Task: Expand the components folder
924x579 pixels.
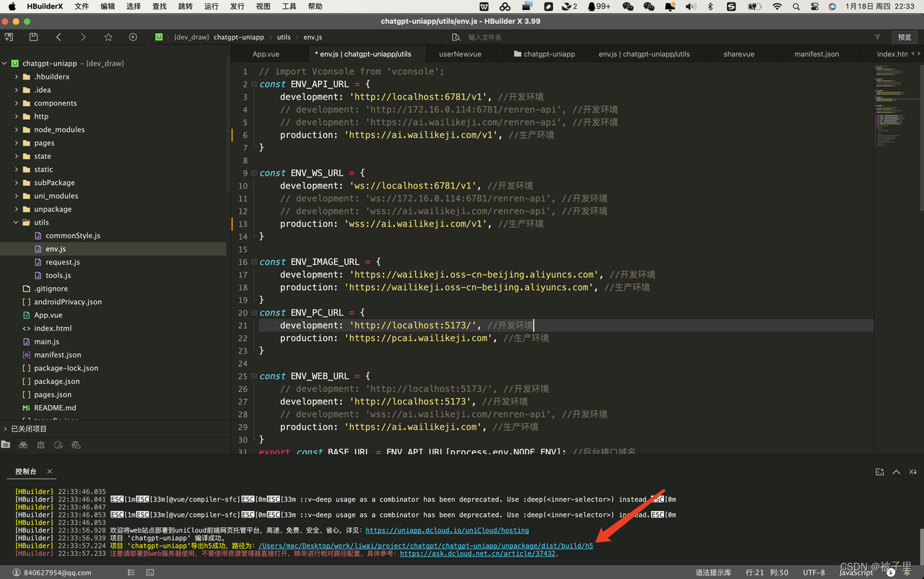Action: click(x=17, y=103)
